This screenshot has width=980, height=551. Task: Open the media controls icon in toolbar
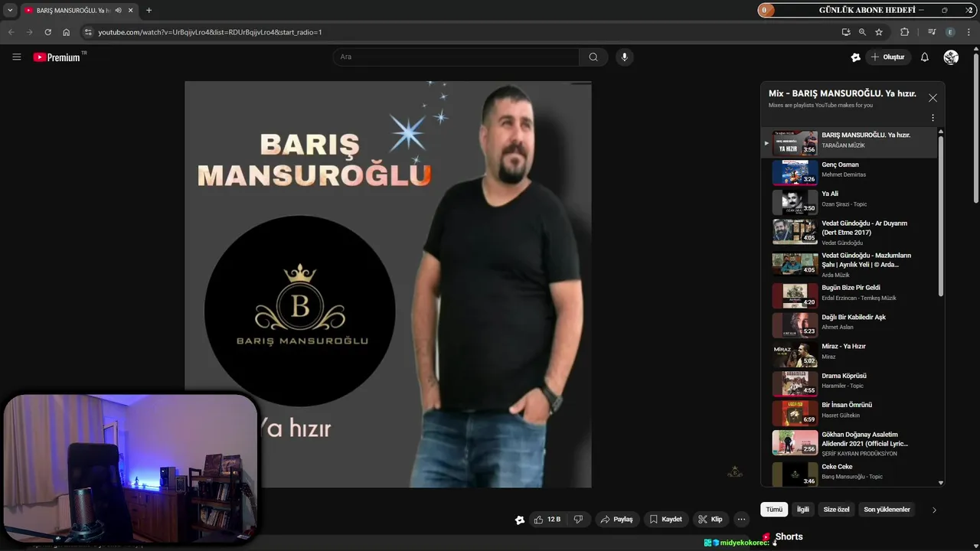coord(932,32)
